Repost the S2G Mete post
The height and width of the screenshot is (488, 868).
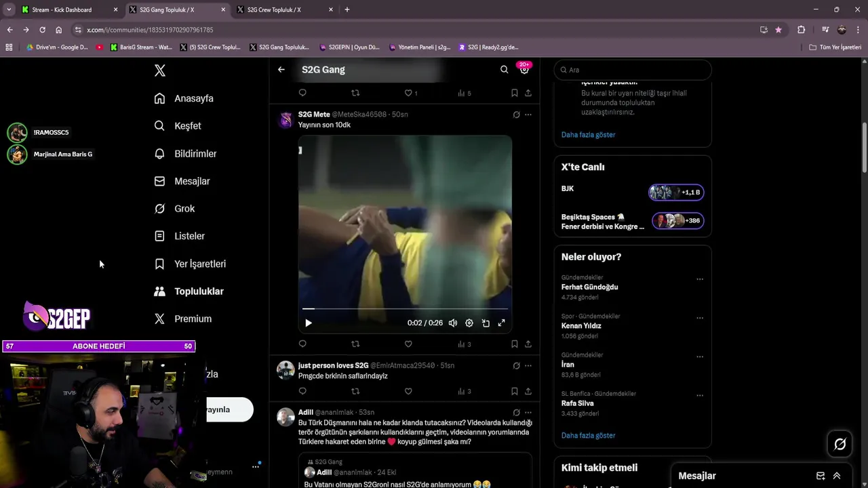[355, 344]
